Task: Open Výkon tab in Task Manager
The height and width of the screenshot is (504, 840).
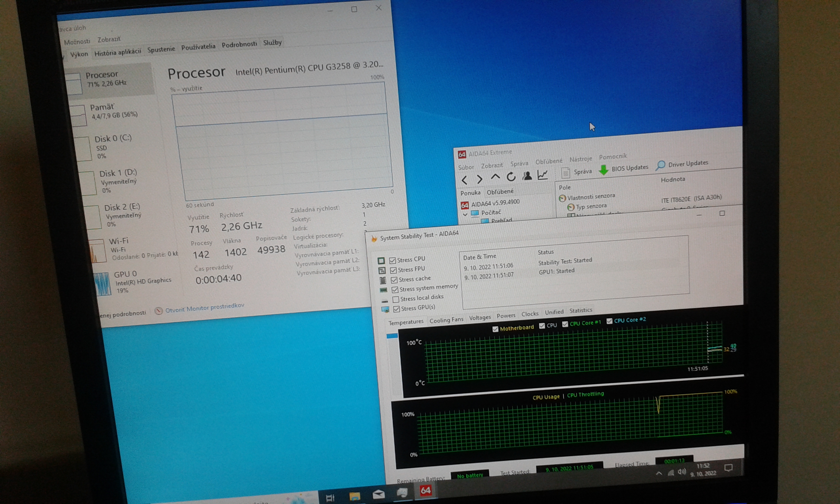Action: point(79,54)
